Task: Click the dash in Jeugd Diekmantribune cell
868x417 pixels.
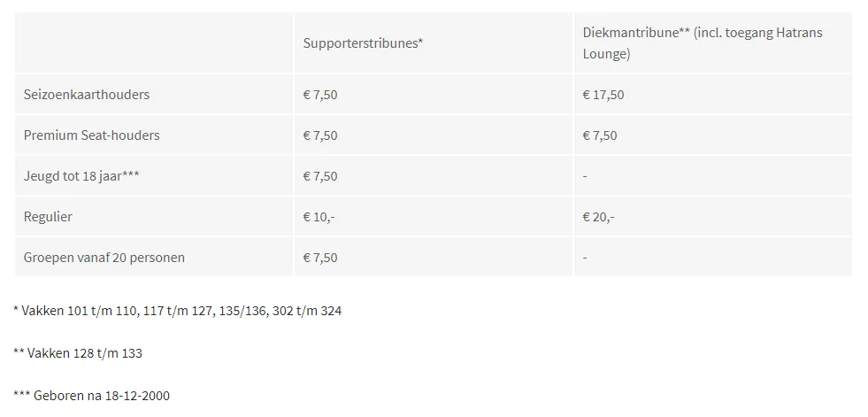Action: [x=585, y=177]
